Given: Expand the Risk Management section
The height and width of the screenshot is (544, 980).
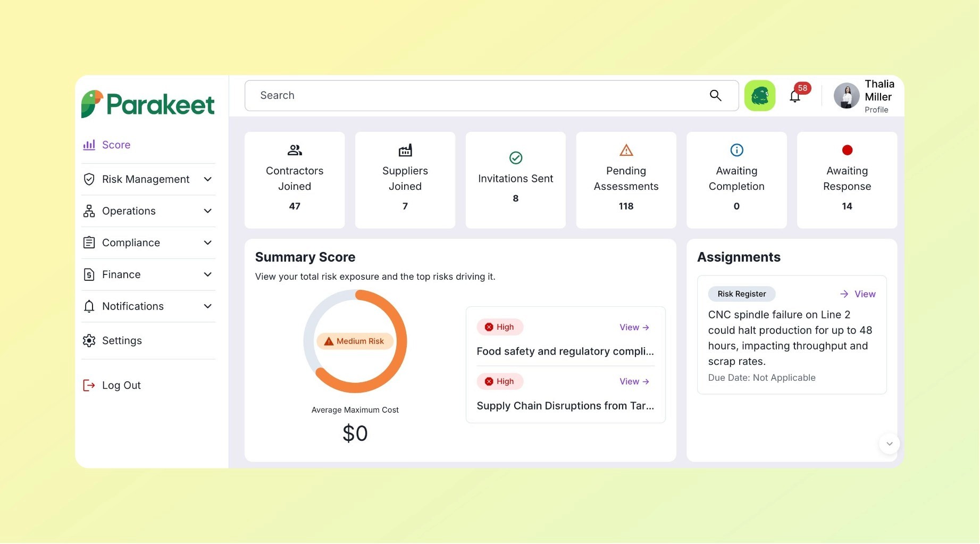Looking at the screenshot, I should tap(146, 179).
